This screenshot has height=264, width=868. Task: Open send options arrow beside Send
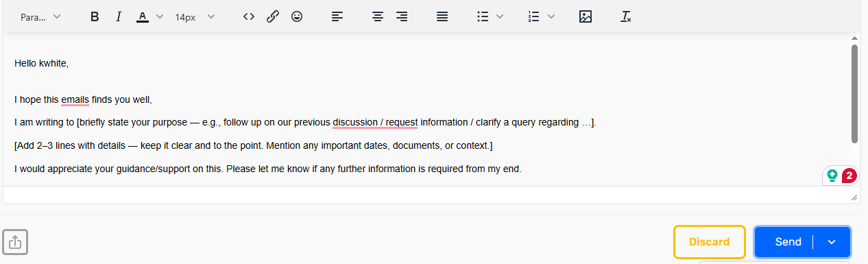832,242
